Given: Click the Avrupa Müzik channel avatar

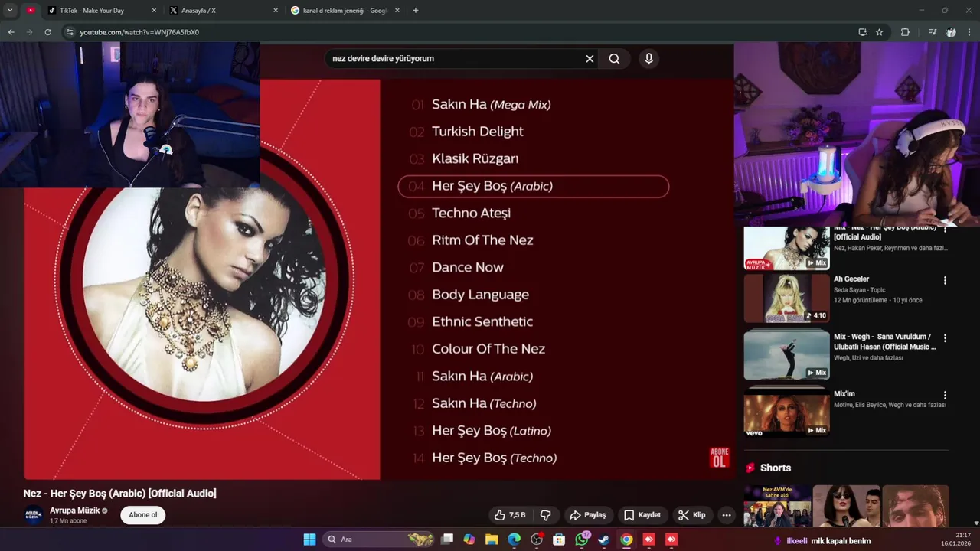Looking at the screenshot, I should point(33,515).
